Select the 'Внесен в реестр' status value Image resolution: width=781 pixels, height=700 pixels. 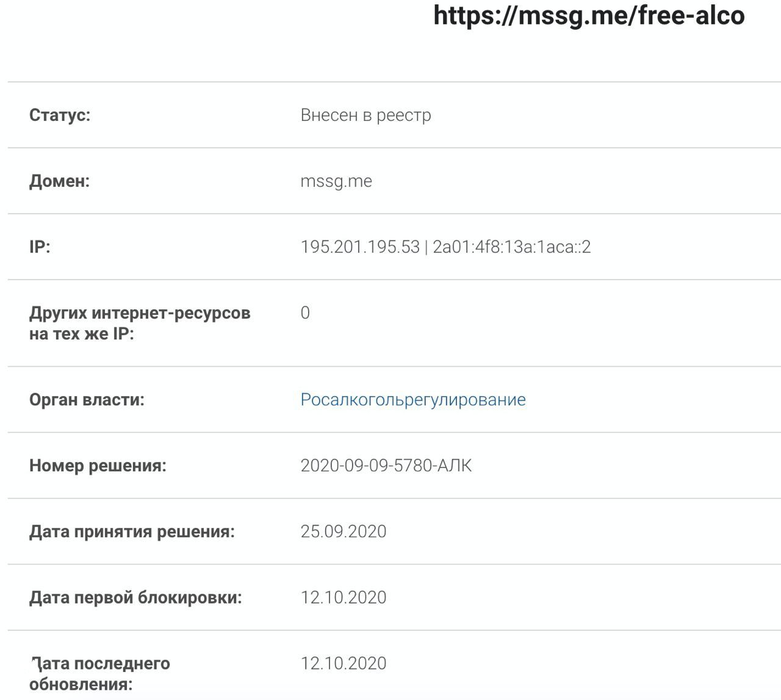click(x=365, y=115)
